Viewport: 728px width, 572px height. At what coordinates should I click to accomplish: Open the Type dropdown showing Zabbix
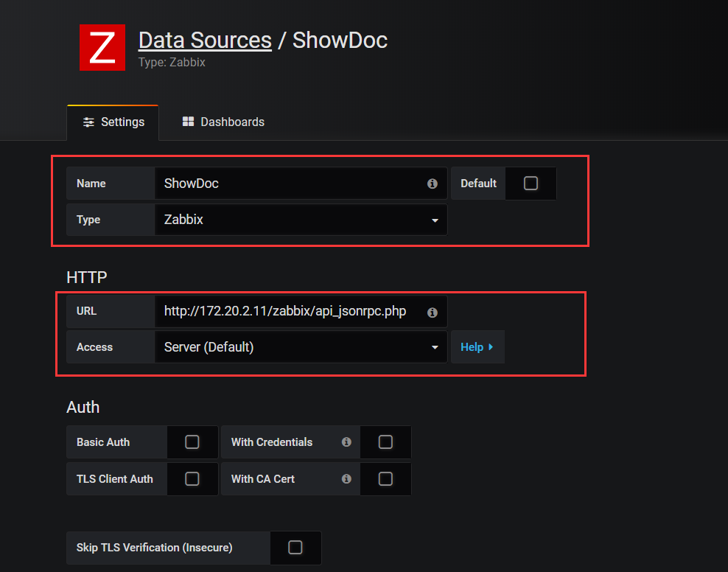point(301,220)
